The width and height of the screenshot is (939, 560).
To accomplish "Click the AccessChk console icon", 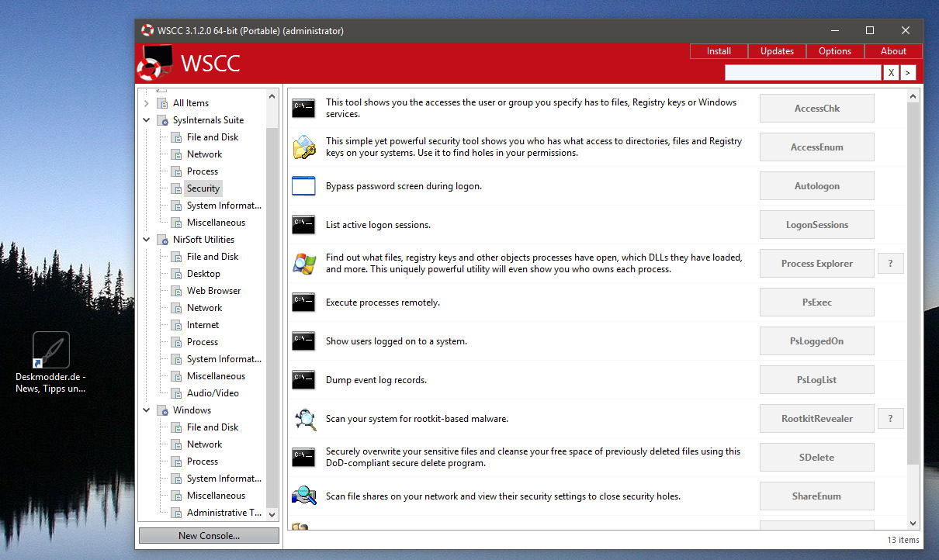I will (x=303, y=109).
